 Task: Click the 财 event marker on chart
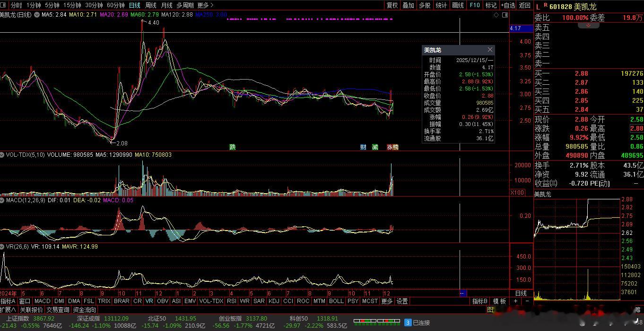click(363, 147)
